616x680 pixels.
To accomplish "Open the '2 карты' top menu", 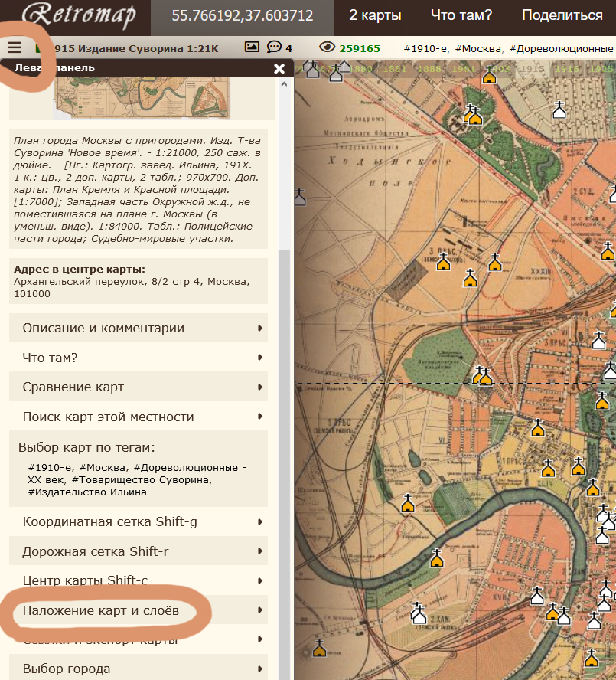I will (375, 15).
